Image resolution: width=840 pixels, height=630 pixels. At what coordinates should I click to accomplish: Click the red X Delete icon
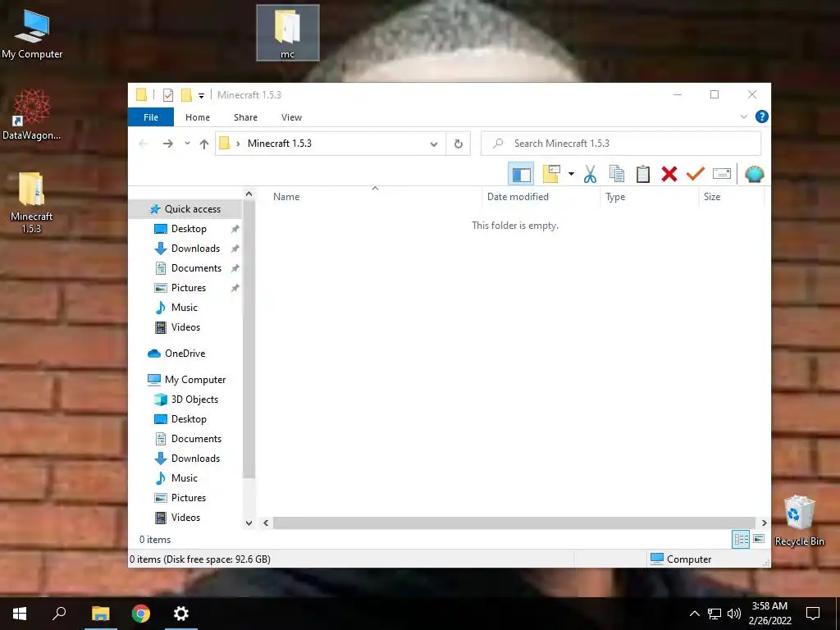(669, 174)
